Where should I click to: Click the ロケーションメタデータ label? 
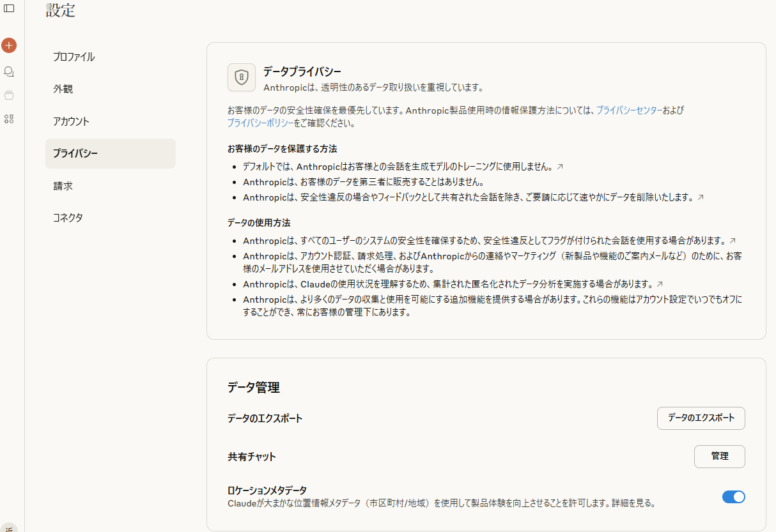(267, 490)
